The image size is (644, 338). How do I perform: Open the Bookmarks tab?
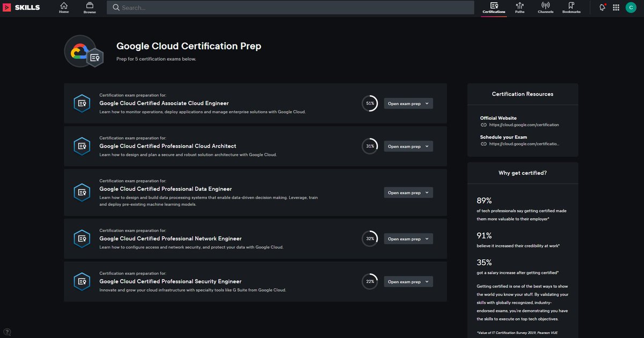click(572, 8)
